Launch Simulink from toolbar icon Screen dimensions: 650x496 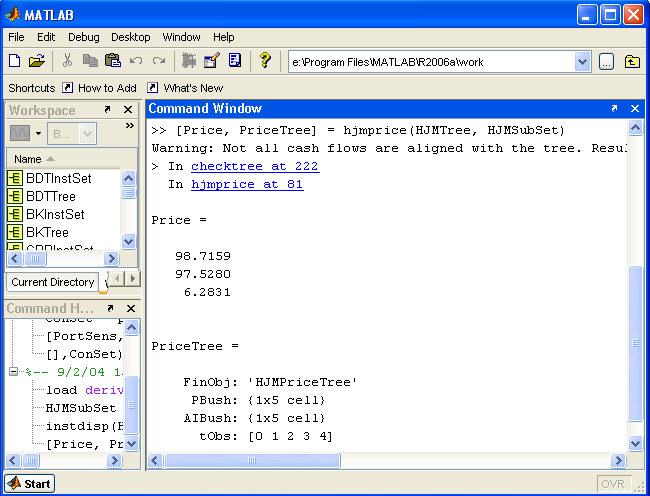[x=189, y=61]
